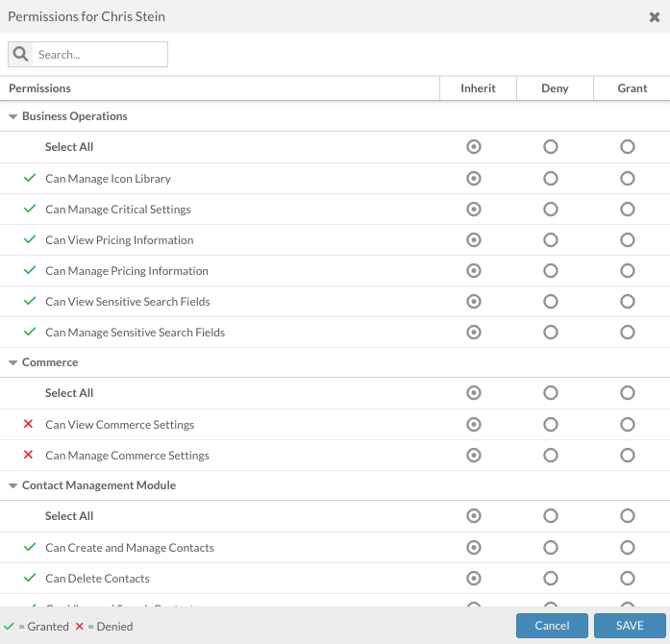
Task: Click the 'Can View Sensitive Search Fields' label
Action: point(128,302)
